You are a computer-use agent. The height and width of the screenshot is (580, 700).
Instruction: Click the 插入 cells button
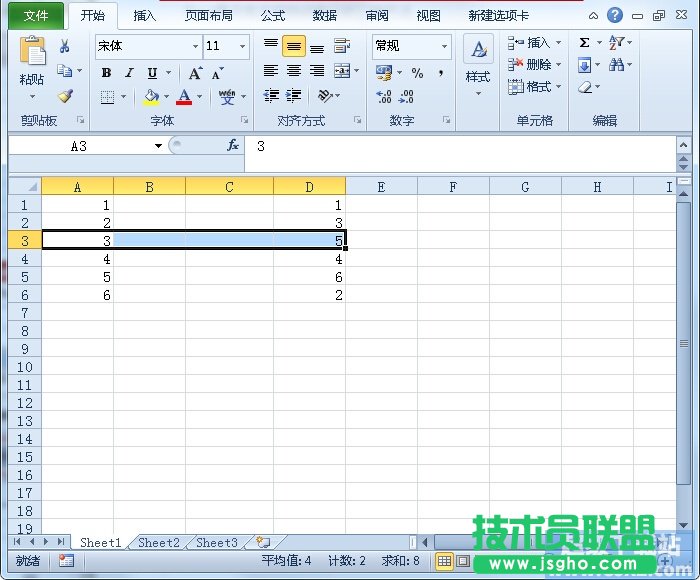tap(534, 43)
